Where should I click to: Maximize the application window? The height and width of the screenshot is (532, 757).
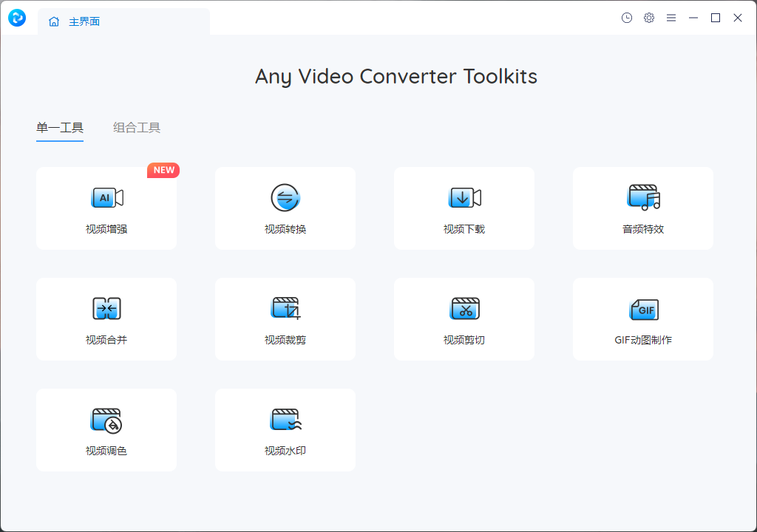coord(716,18)
